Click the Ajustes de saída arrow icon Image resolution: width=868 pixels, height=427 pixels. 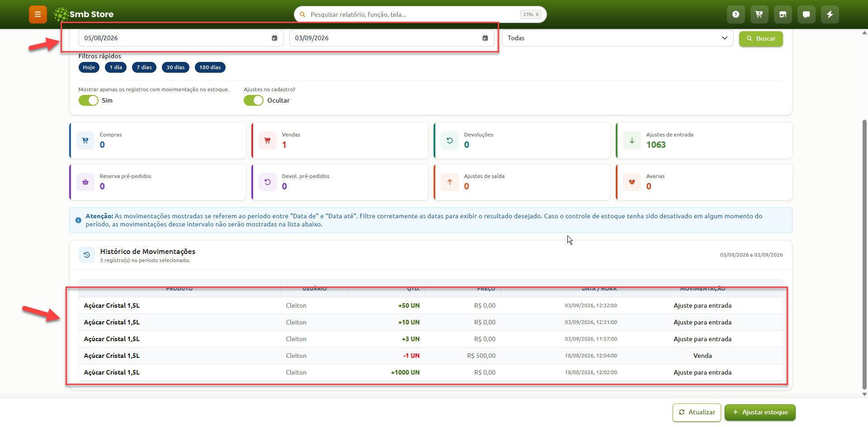pos(450,182)
